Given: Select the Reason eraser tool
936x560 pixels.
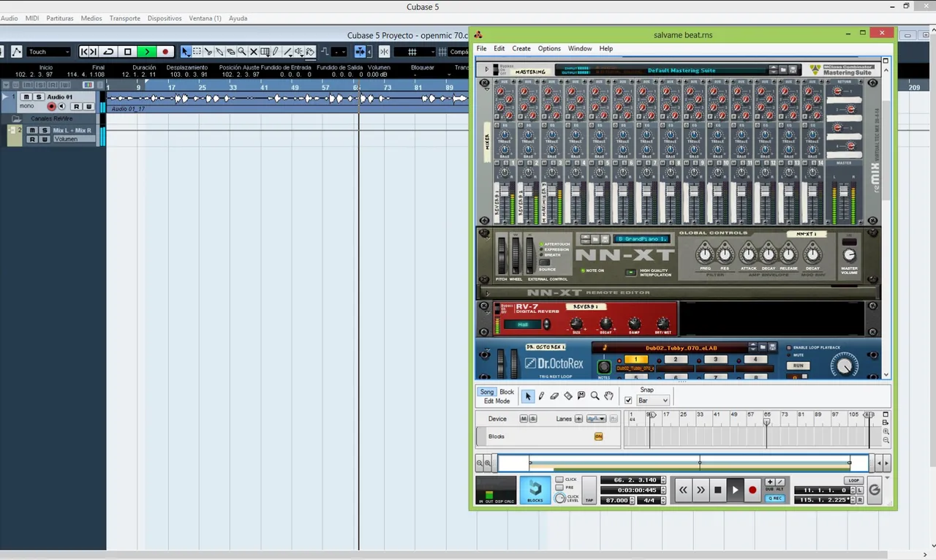Looking at the screenshot, I should point(554,396).
